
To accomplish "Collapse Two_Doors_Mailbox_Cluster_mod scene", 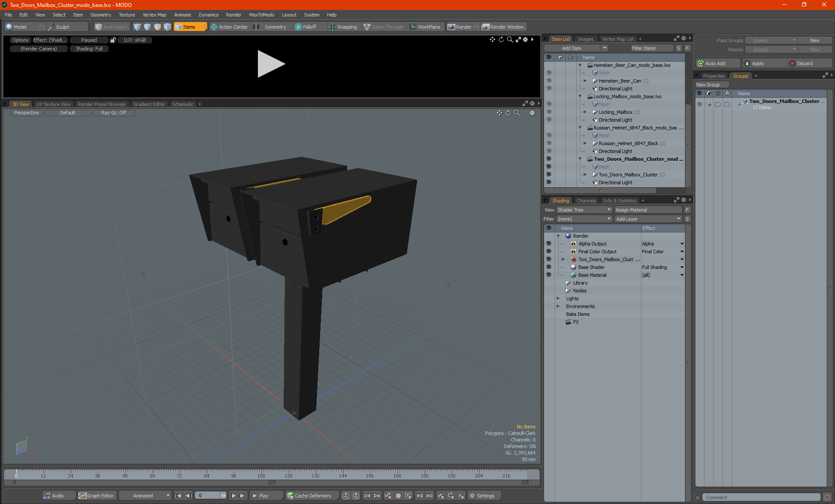I will (580, 159).
